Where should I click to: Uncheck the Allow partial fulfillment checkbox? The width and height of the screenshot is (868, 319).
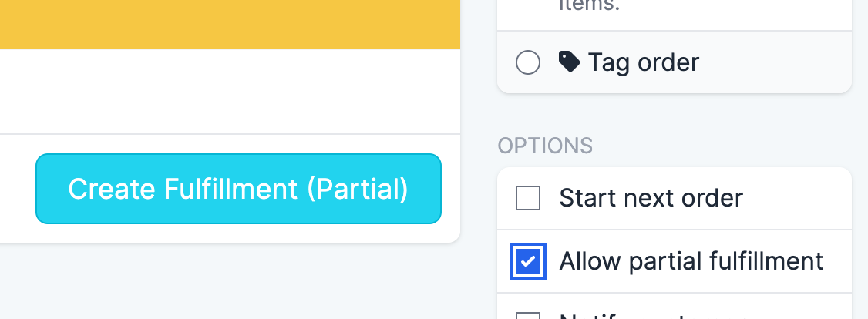coord(528,261)
